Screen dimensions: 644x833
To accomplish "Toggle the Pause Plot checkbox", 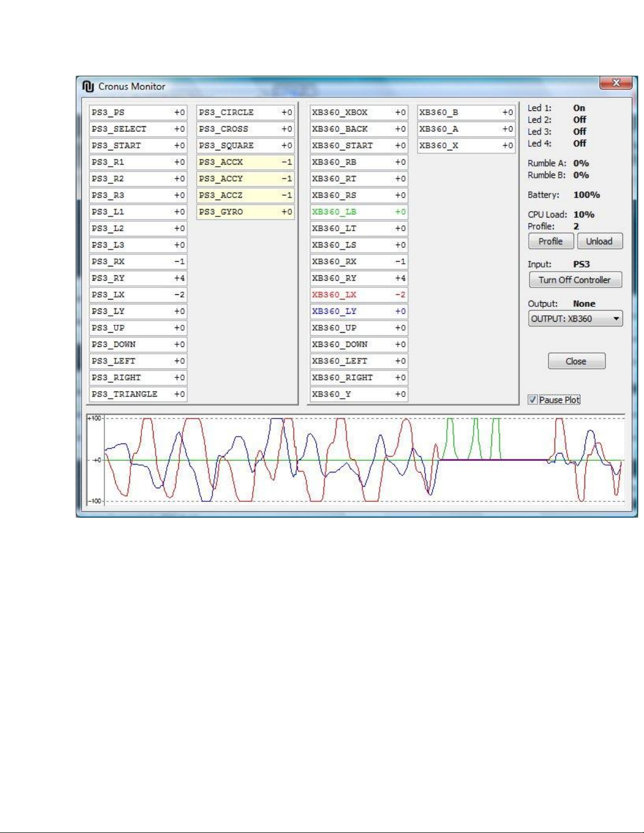I will 533,400.
